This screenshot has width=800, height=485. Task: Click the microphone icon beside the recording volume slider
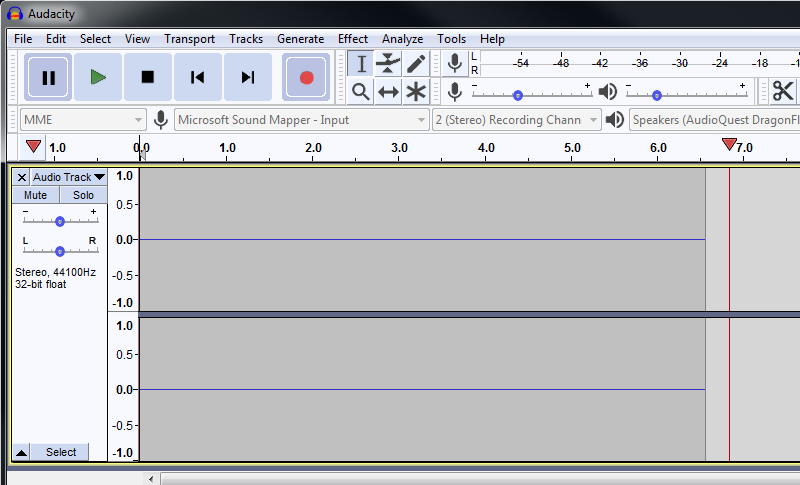[455, 92]
